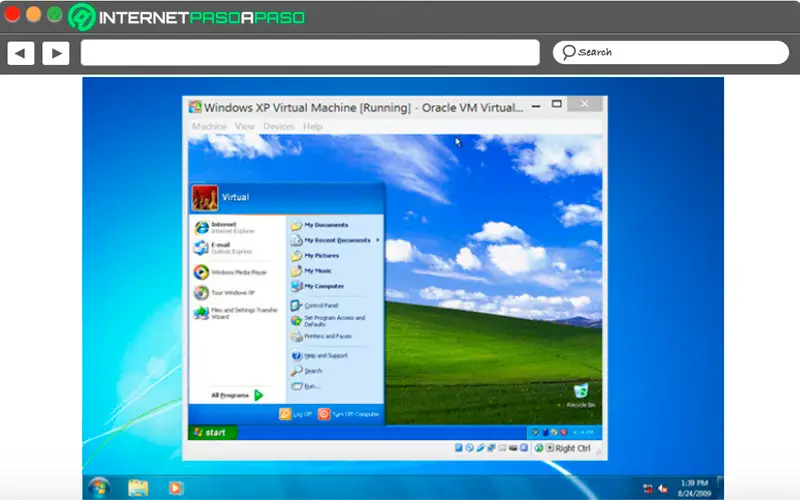Open Help and Support
The width and height of the screenshot is (800, 500).
[x=319, y=356]
